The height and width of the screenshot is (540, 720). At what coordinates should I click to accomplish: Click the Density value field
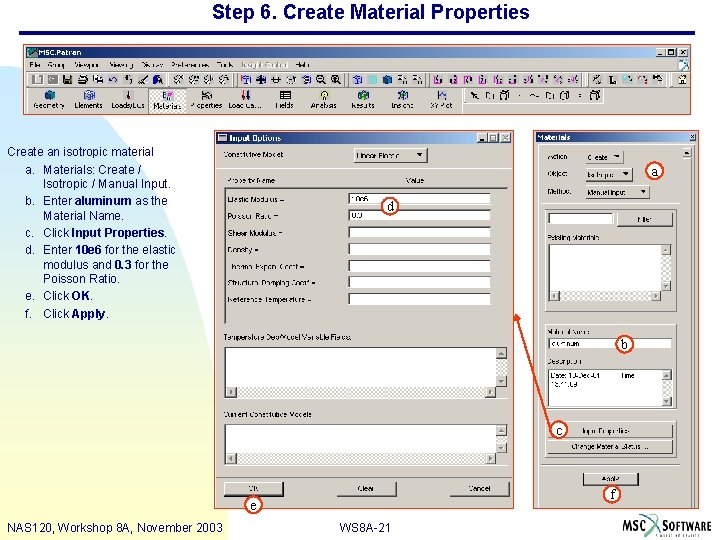tap(419, 249)
